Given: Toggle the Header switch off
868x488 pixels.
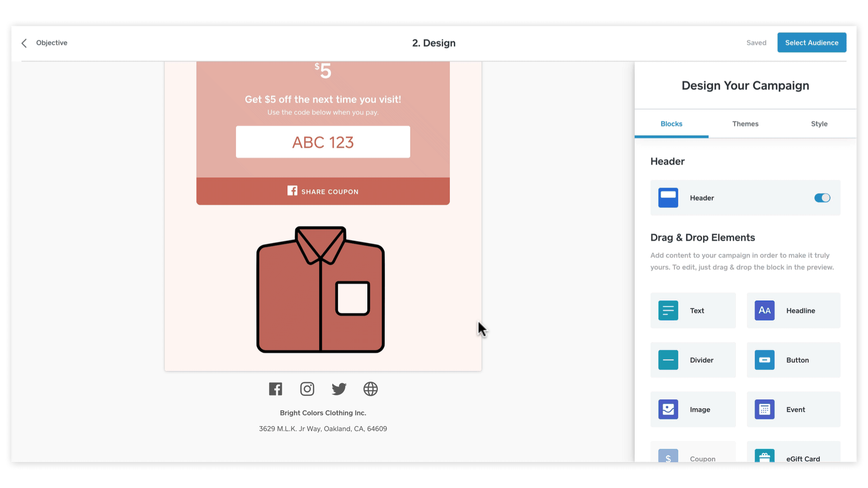Looking at the screenshot, I should pyautogui.click(x=822, y=198).
